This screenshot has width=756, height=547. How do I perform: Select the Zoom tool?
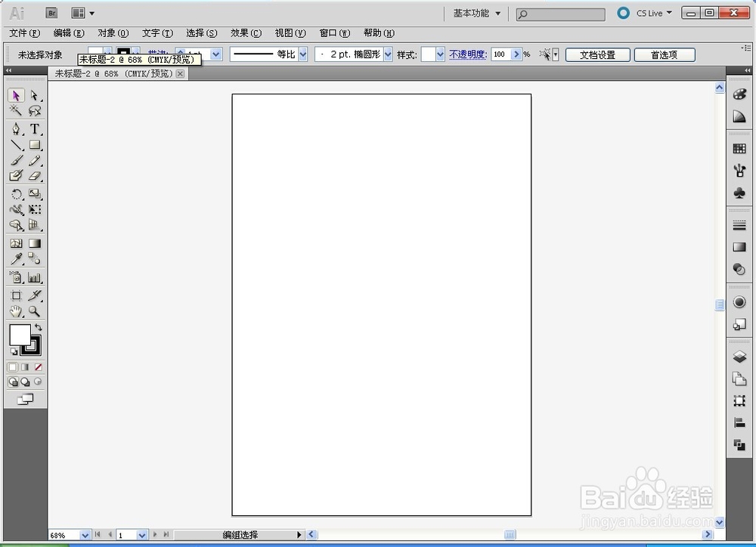[x=34, y=311]
